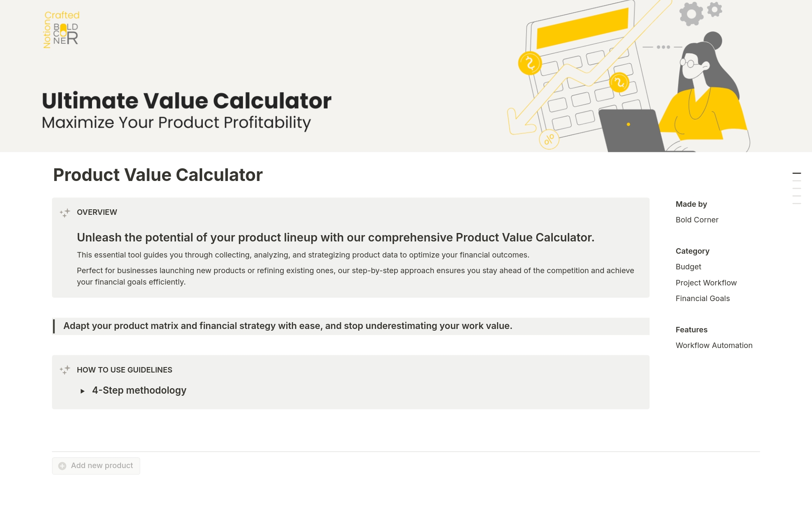Viewport: 812px width, 507px height.
Task: Select the Project Workflow category
Action: 706,282
